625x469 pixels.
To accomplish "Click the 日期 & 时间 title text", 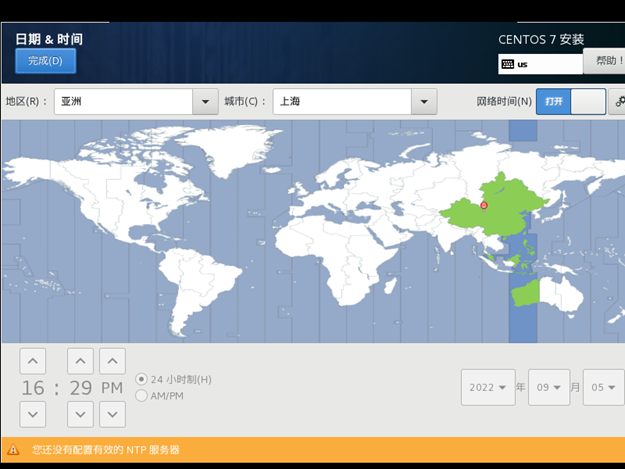I will pyautogui.click(x=49, y=39).
